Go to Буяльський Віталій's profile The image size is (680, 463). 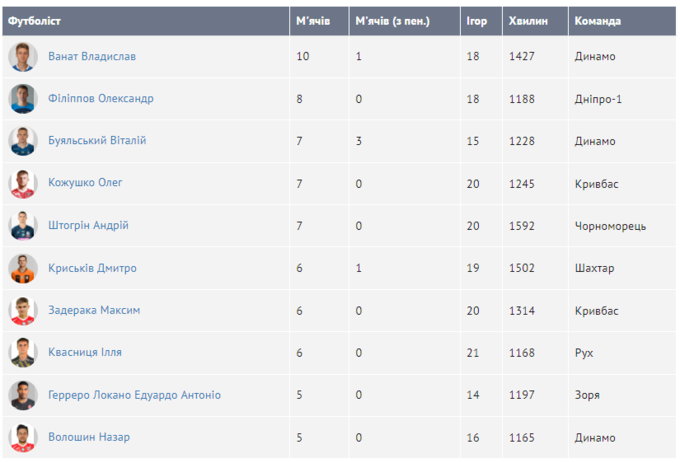[97, 141]
